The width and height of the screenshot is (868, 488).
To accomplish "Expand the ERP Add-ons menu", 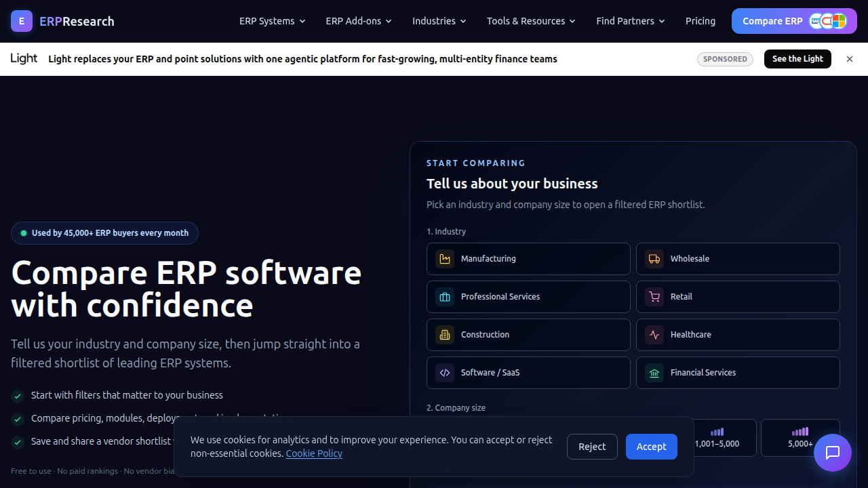I will click(359, 21).
